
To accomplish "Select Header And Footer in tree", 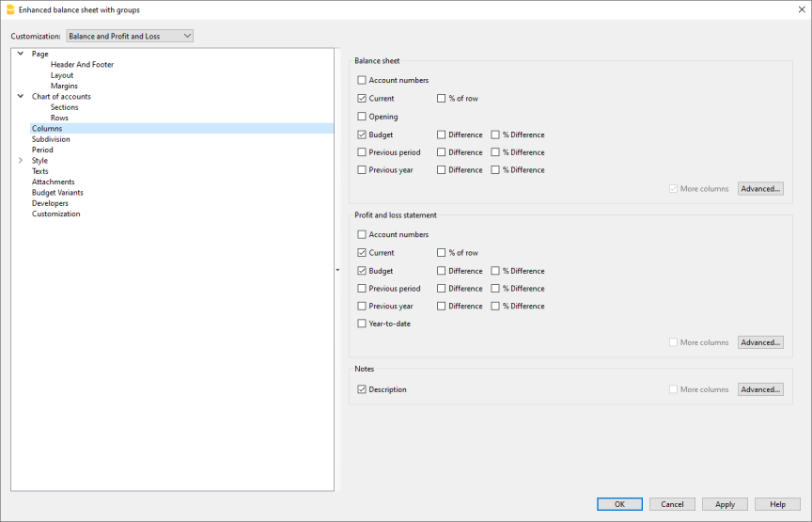I will (x=82, y=64).
